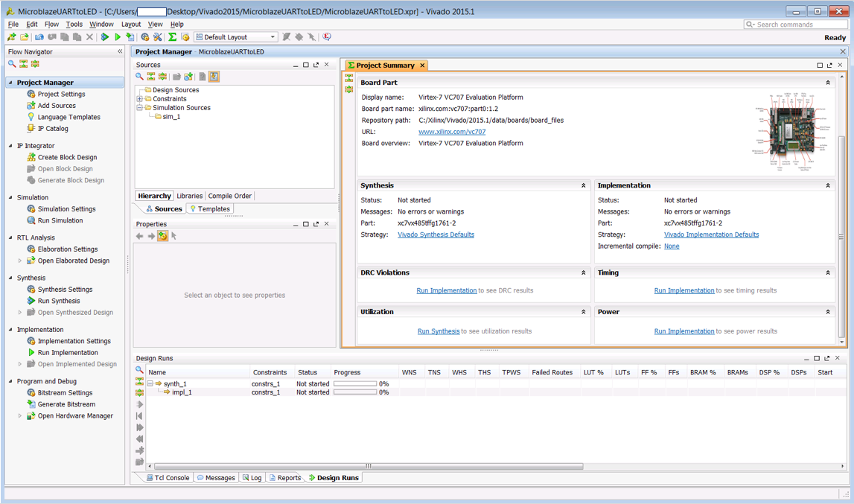
Task: Collapse the synth_1 run tree node
Action: (x=150, y=383)
